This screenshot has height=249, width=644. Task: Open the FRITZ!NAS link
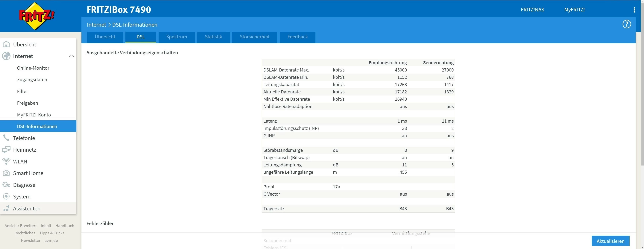click(x=532, y=10)
